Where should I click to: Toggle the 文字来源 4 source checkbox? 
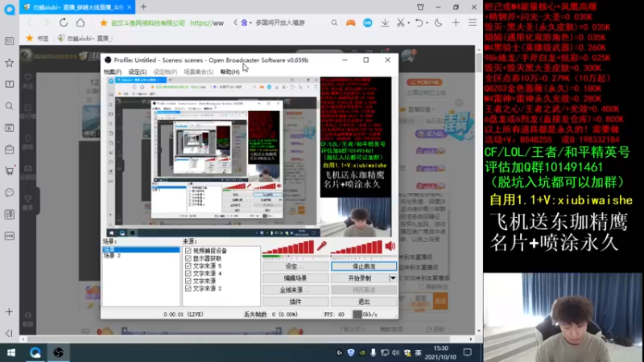[x=188, y=274]
